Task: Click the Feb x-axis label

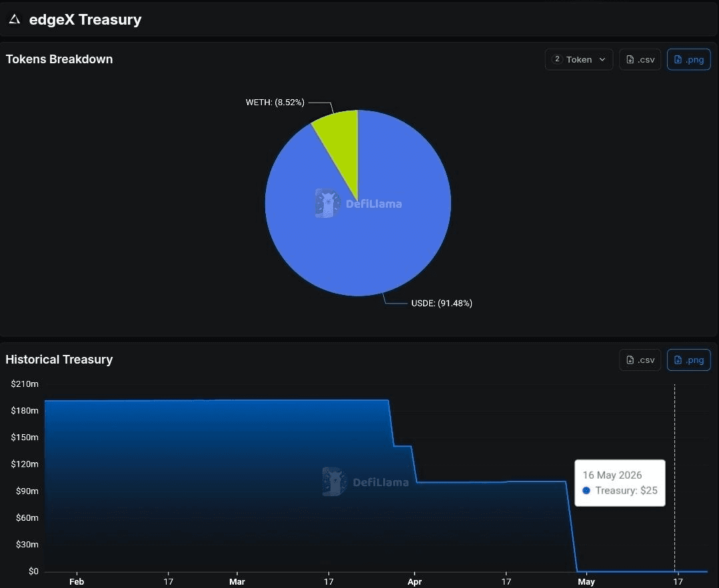Action: pyautogui.click(x=77, y=581)
